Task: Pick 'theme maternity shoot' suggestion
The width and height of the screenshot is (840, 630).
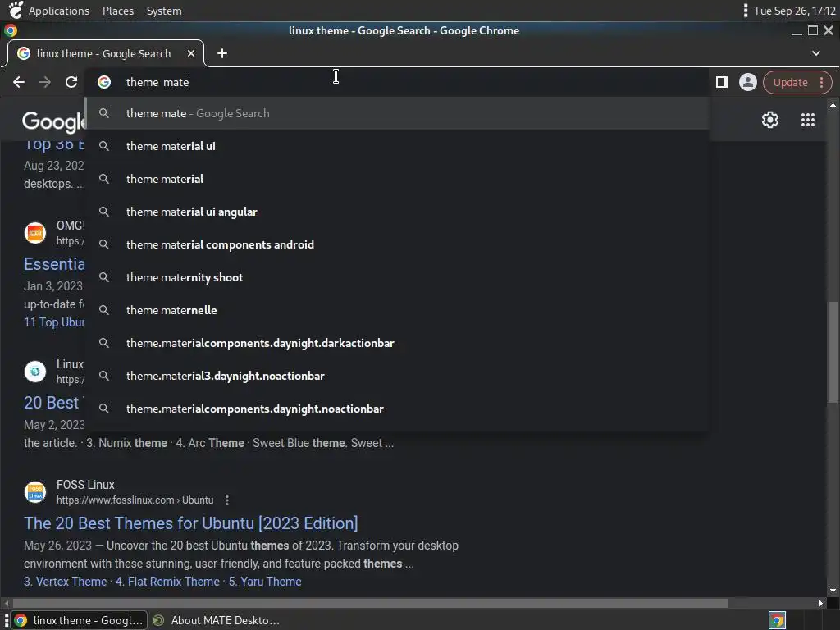Action: click(x=397, y=277)
